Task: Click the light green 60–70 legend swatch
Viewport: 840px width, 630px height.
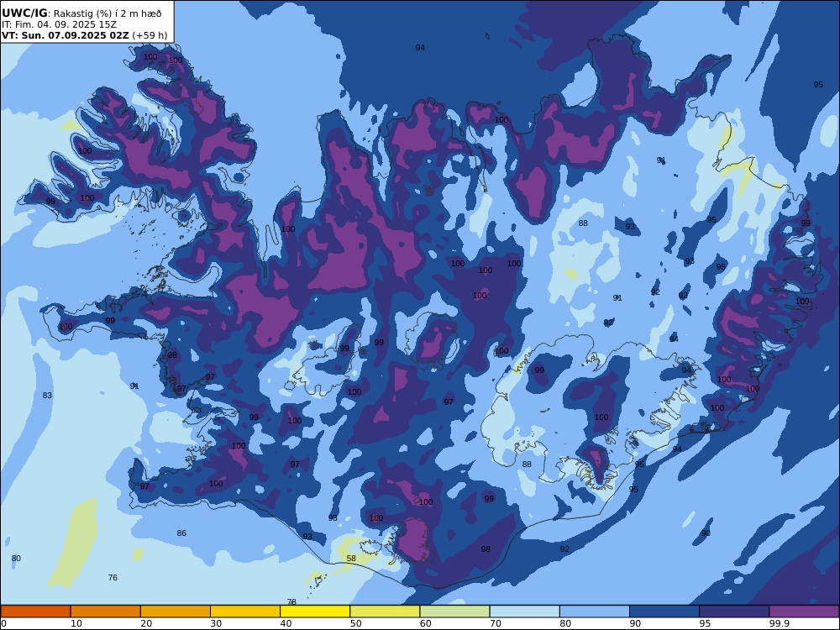Action: pyautogui.click(x=454, y=612)
